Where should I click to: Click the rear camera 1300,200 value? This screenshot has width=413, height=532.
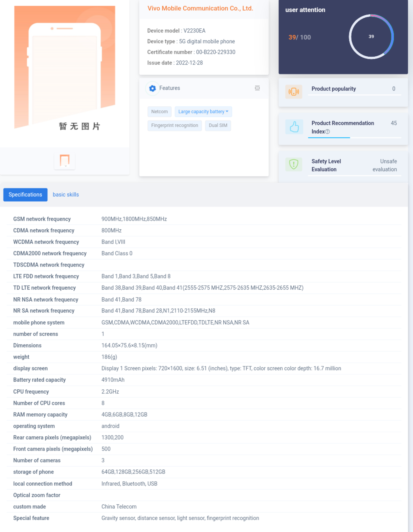click(x=112, y=437)
